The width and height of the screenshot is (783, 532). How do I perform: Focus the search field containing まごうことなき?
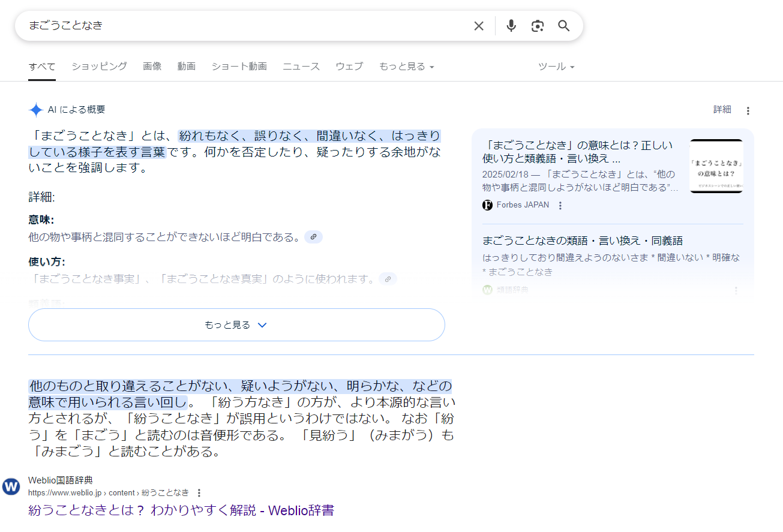coord(246,26)
